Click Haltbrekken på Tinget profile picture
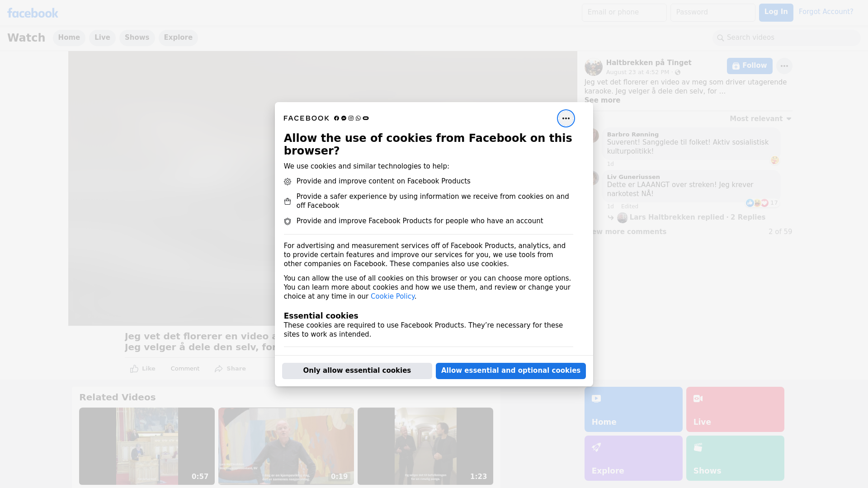Viewport: 868px width, 488px height. point(593,67)
